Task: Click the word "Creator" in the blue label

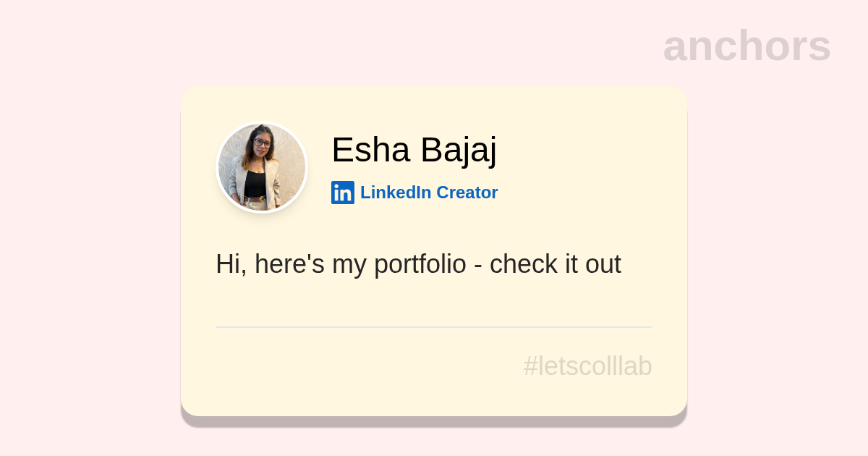Action: click(x=467, y=193)
